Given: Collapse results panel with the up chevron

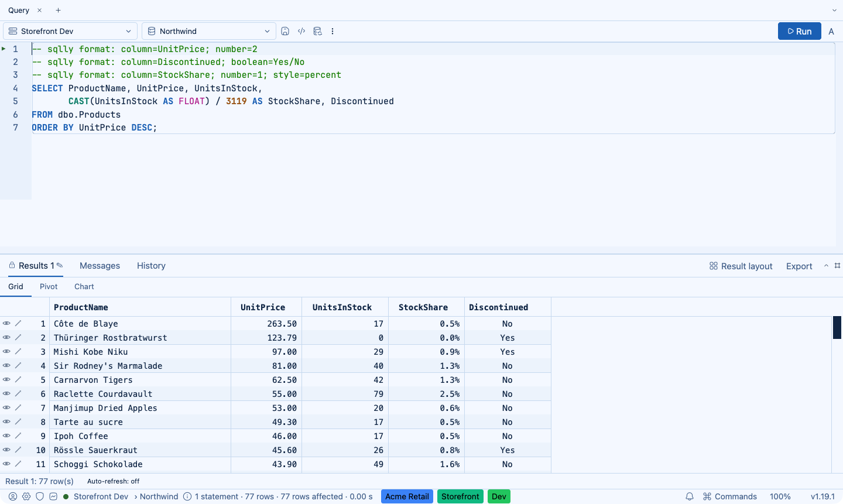Looking at the screenshot, I should click(x=826, y=266).
